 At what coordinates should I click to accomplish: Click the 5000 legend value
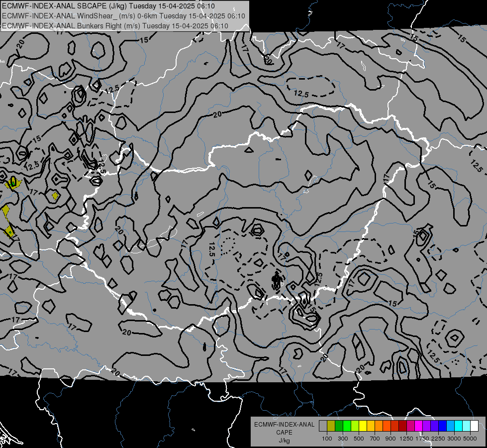[x=470, y=439]
